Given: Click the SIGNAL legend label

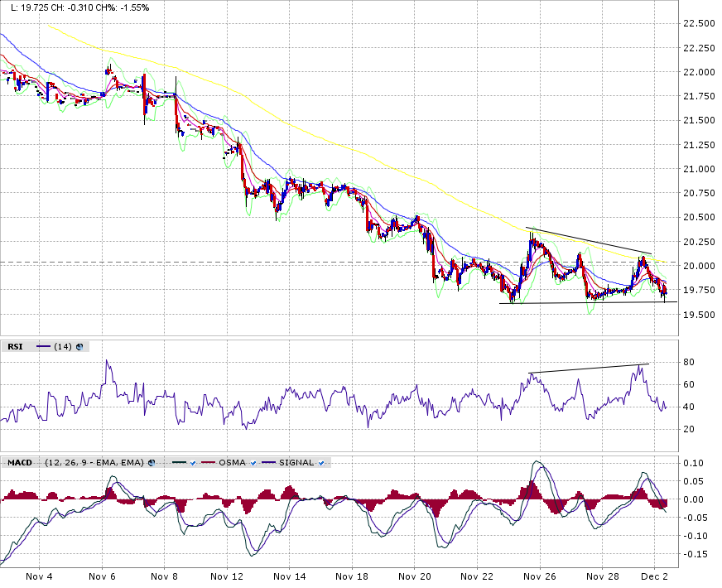Looking at the screenshot, I should (296, 463).
